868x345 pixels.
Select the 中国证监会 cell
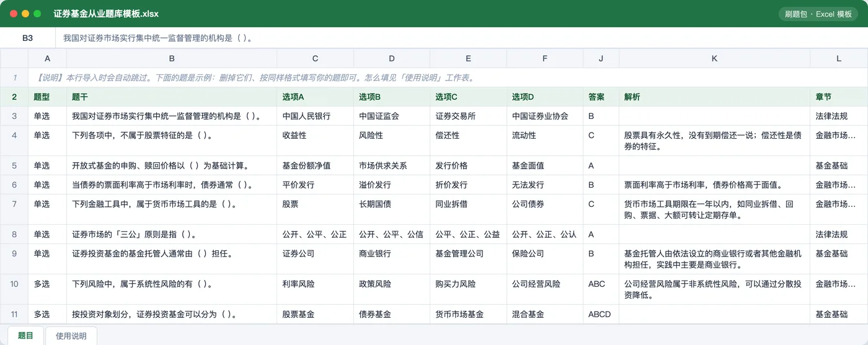(x=392, y=116)
